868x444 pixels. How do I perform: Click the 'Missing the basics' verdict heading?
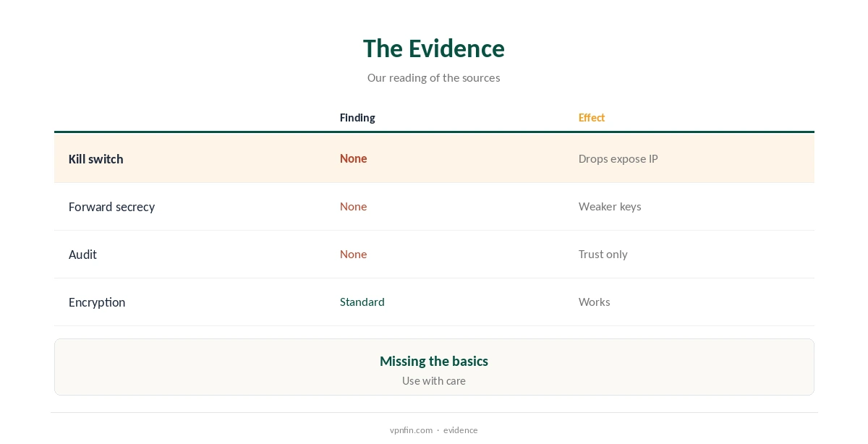pyautogui.click(x=434, y=361)
